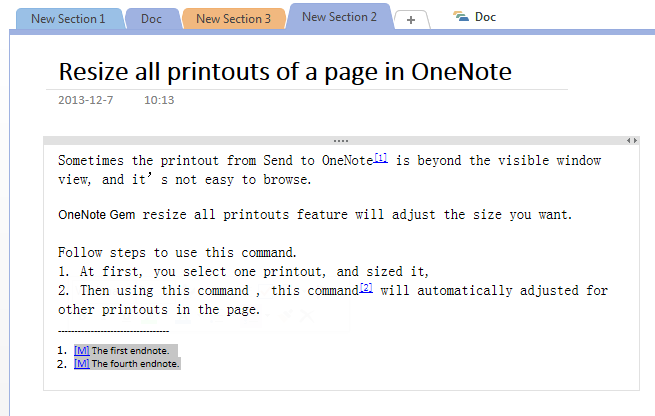Image resolution: width=655 pixels, height=416 pixels.
Task: Click the 'OneNote Gem' text in paragraph
Action: tap(96, 215)
